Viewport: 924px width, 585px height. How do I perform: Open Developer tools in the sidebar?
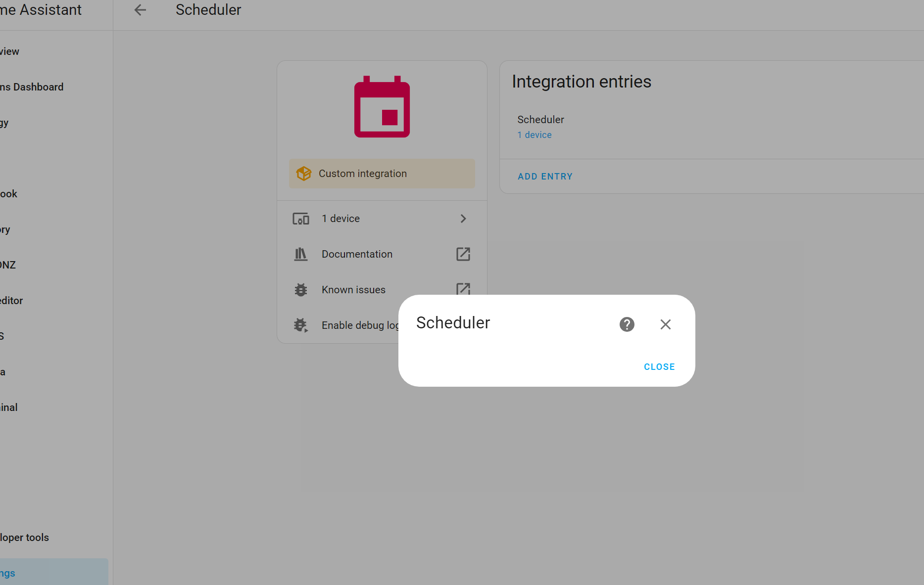click(x=24, y=538)
